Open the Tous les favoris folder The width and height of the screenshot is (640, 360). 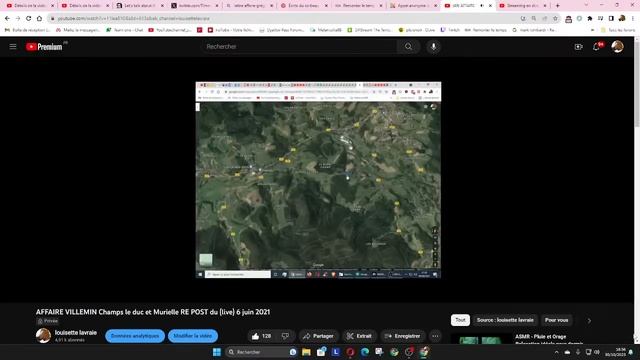pos(618,30)
